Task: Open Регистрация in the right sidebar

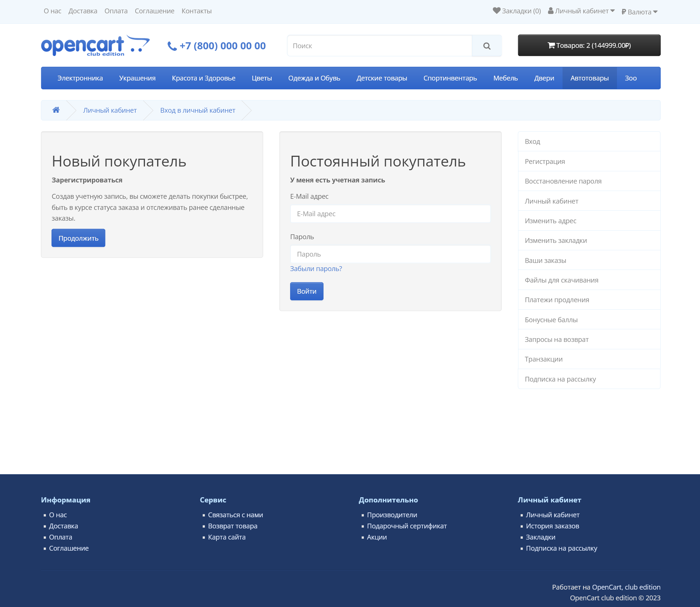Action: point(545,161)
